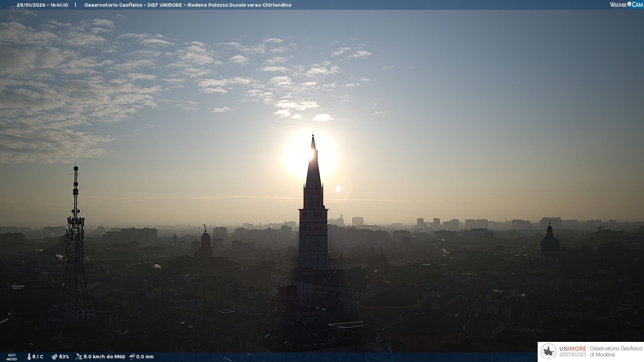
Task: Click the thermometer temperature icon
Action: pos(29,357)
